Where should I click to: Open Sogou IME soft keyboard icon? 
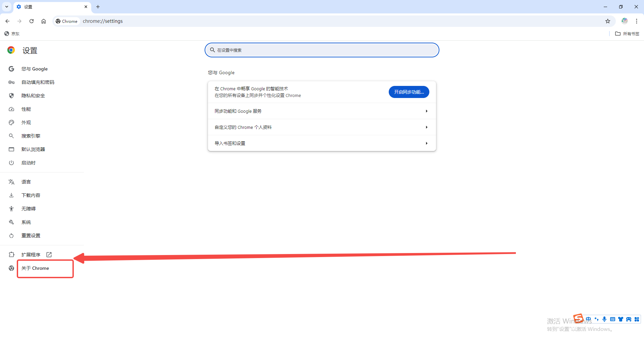pos(612,319)
